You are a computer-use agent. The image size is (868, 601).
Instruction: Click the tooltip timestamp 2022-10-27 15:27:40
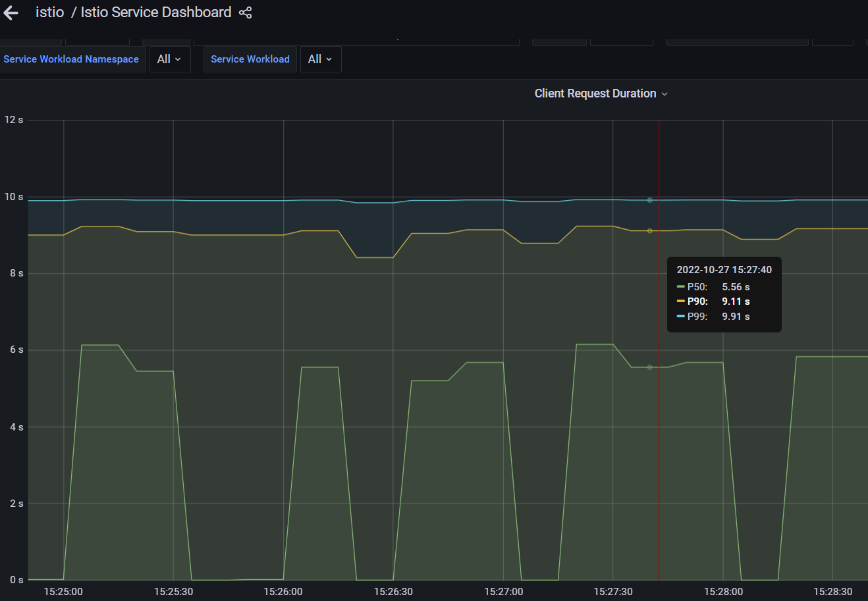(x=724, y=270)
